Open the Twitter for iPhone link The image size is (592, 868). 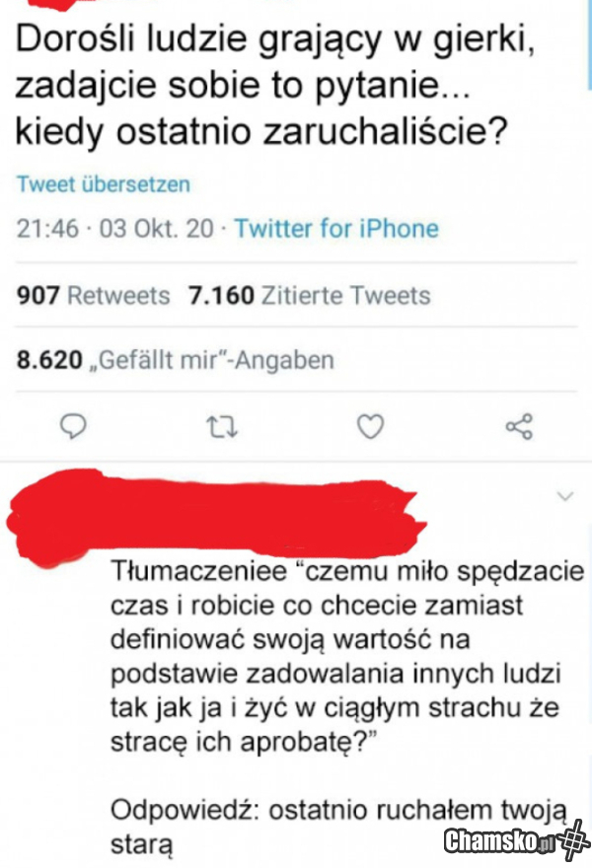click(x=335, y=229)
